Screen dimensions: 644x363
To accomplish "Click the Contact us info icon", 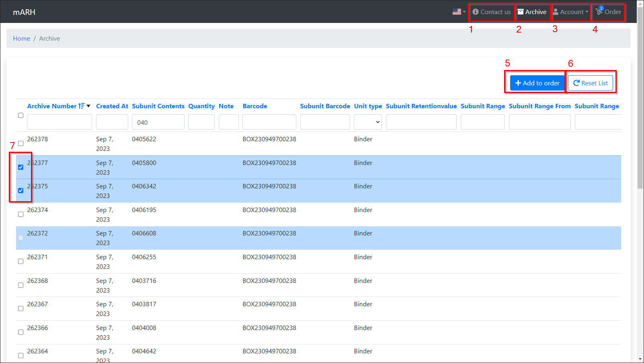I will click(476, 12).
